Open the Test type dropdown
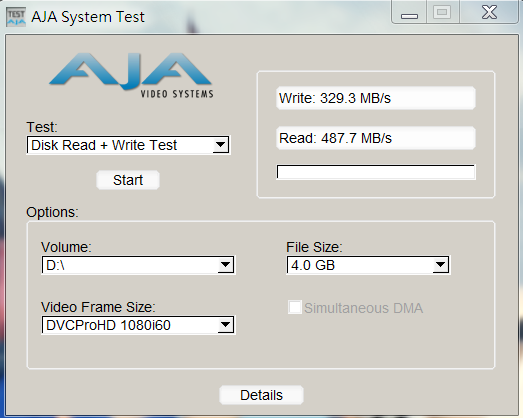523x418 pixels. [128, 145]
